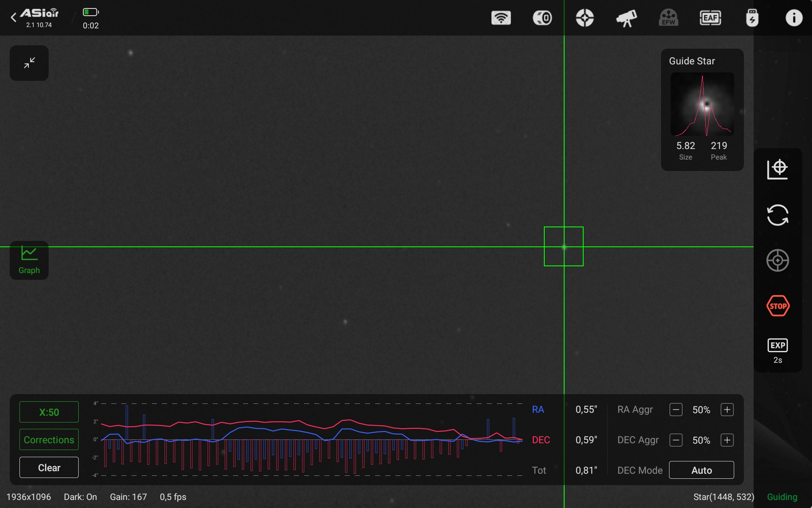Open guide scope settings icon
This screenshot has height=508, width=812.
(584, 18)
